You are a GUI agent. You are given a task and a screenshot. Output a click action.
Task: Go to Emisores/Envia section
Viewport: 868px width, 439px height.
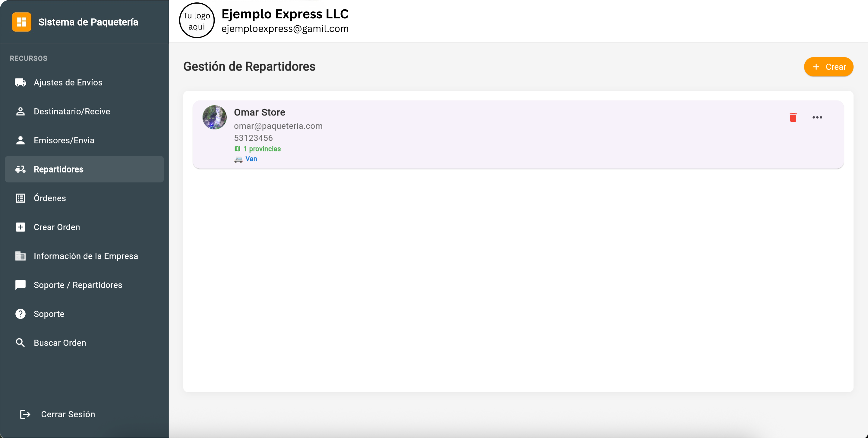pyautogui.click(x=64, y=140)
